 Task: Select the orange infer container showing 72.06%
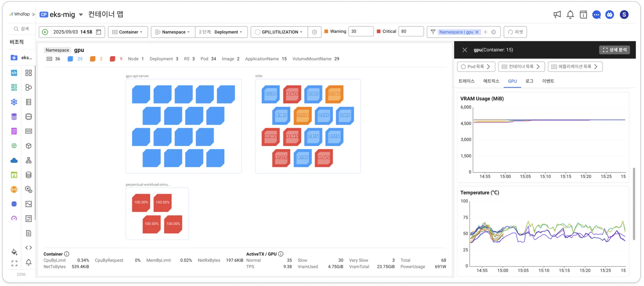coord(334,94)
